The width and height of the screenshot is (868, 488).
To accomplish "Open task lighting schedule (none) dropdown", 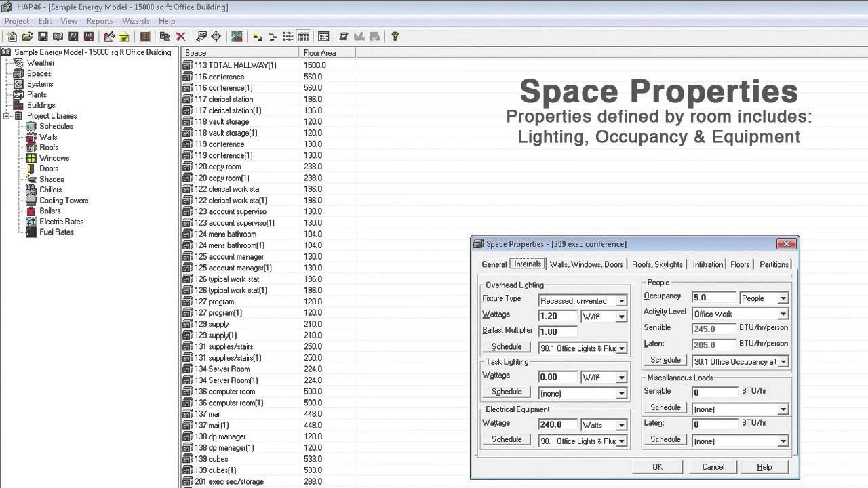I will pos(621,393).
